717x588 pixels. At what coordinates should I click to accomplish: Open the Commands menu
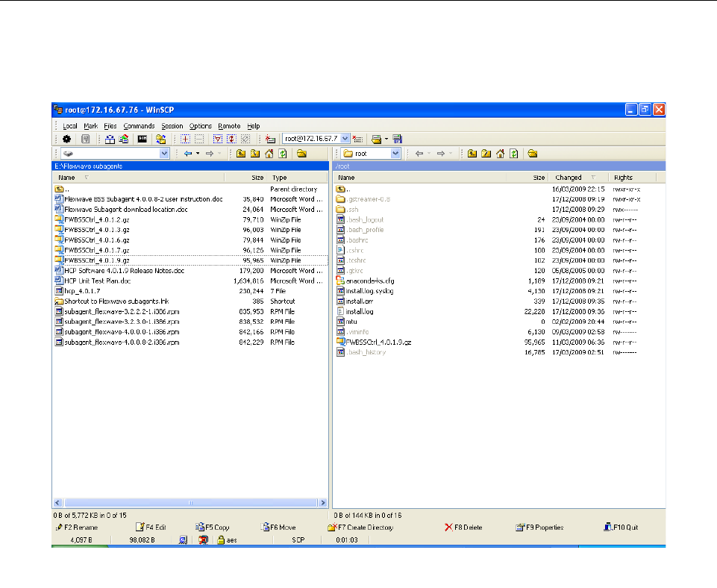pyautogui.click(x=139, y=126)
